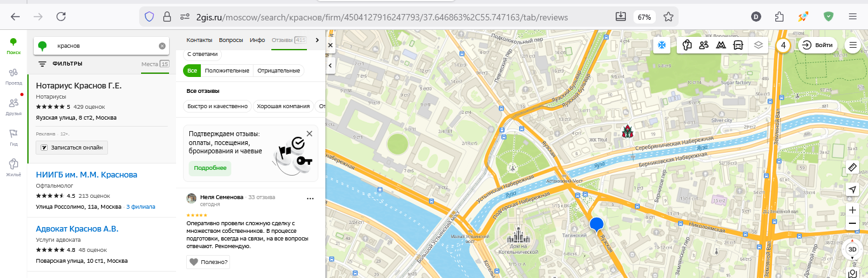Image resolution: width=868 pixels, height=278 pixels.
Task: Open Неля Семенова reviewer profile
Action: pos(221,197)
